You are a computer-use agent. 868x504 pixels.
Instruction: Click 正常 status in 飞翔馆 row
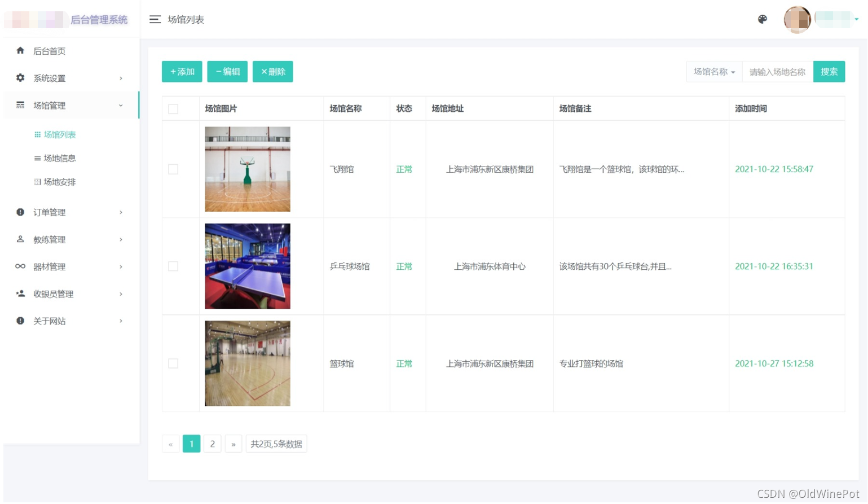(x=404, y=169)
